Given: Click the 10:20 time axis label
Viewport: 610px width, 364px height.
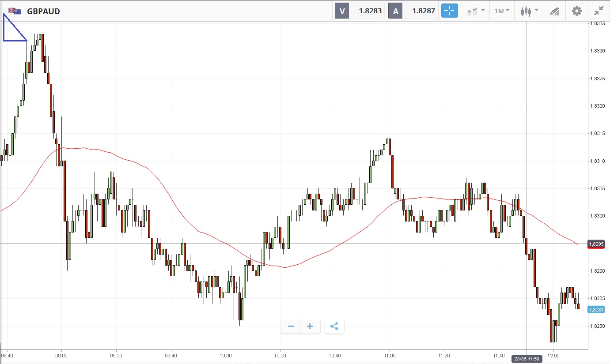Looking at the screenshot, I should pos(280,355).
